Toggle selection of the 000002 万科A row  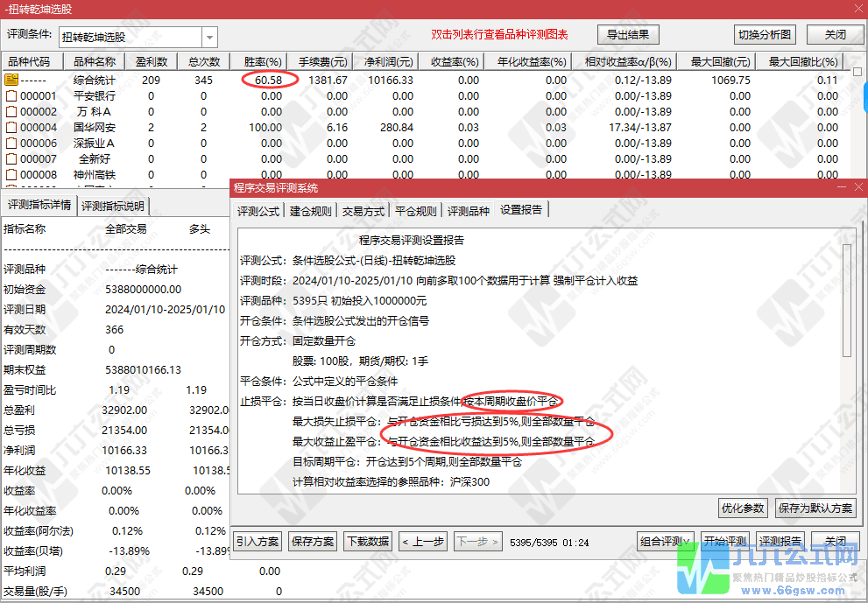tap(11, 111)
